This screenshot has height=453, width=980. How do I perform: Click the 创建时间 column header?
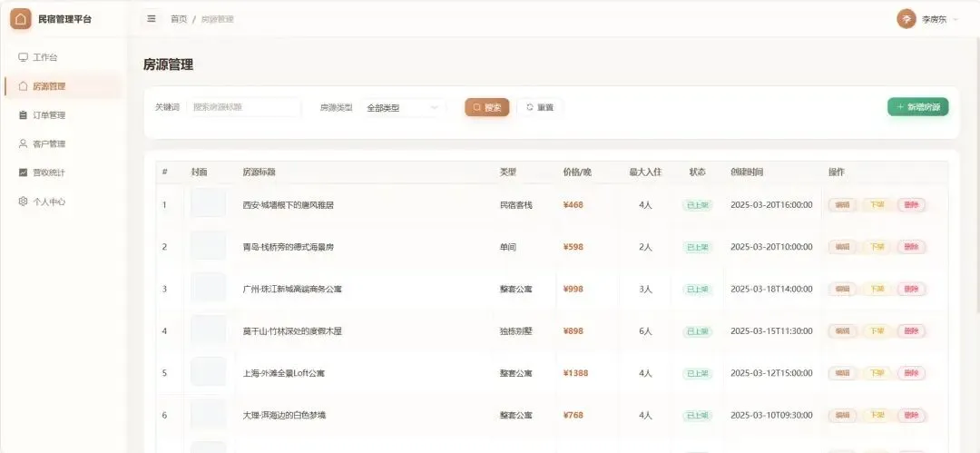point(746,172)
